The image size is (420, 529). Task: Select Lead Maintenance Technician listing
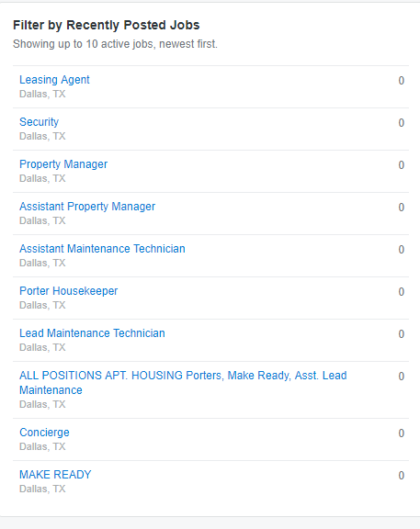[92, 333]
